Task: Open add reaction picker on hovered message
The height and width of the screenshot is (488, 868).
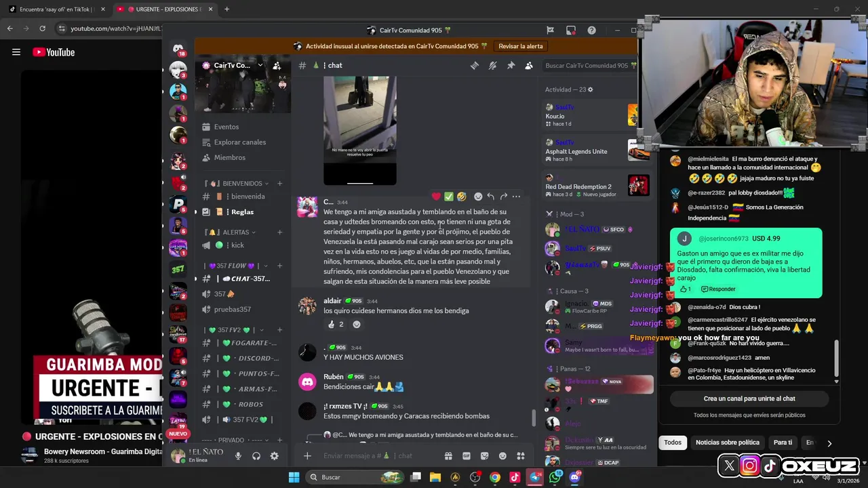Action: 478,197
